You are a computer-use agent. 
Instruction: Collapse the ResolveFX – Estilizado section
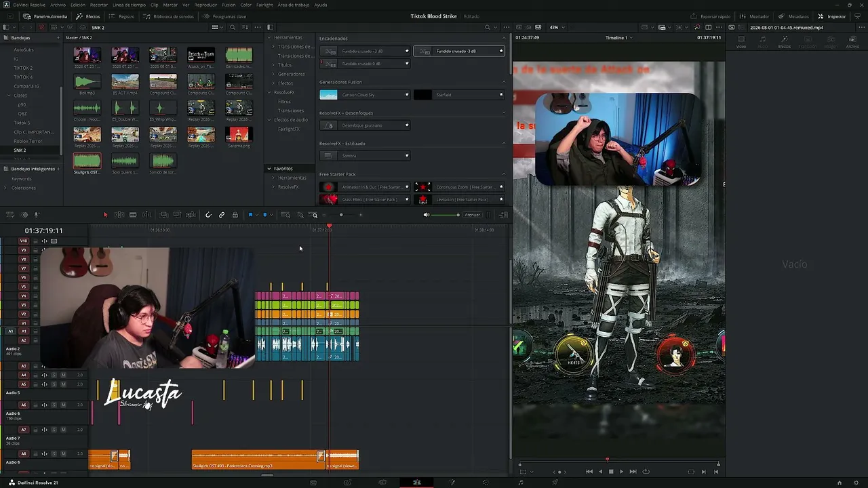[503, 144]
